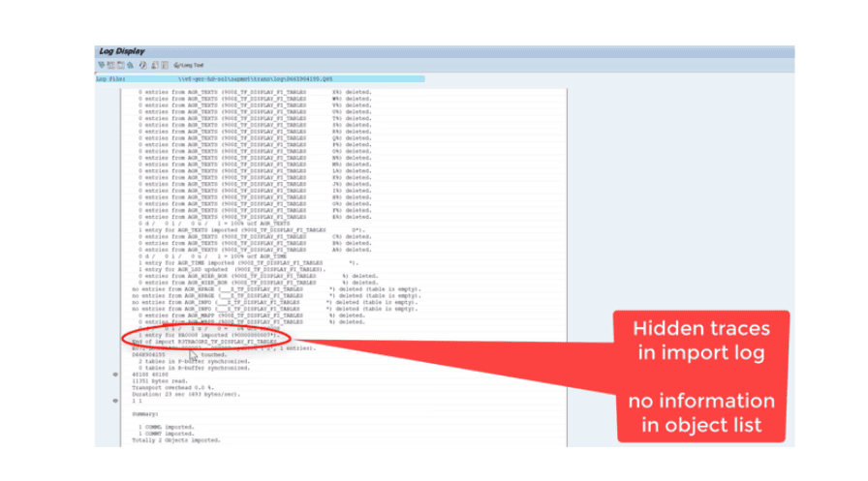Image resolution: width=868 pixels, height=481 pixels.
Task: Click the AGR_TEXTS line ending 'T%) deleted.'
Action: (255, 119)
